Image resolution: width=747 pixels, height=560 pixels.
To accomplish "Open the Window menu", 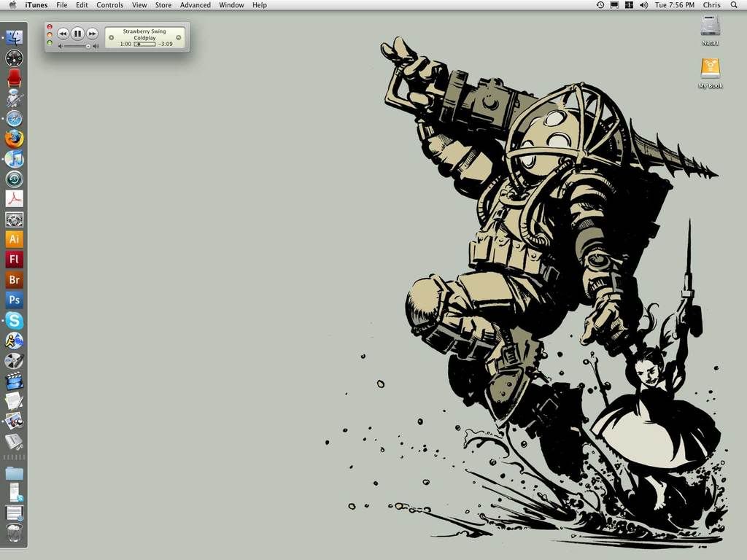I will coord(231,5).
